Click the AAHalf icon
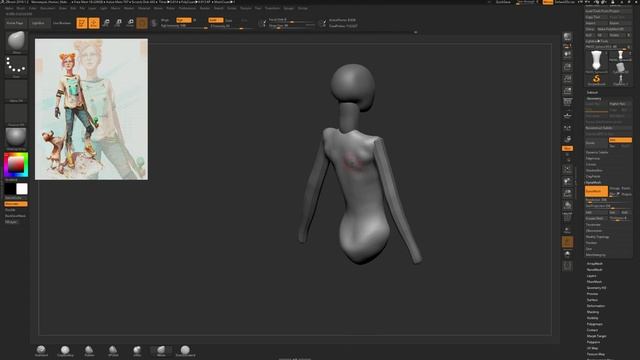 pos(567,91)
